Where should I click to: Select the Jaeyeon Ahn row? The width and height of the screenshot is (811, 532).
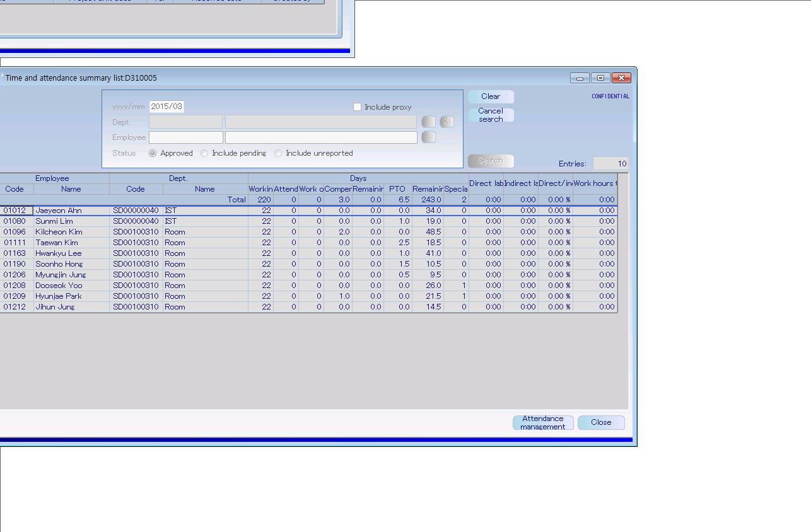click(308, 211)
